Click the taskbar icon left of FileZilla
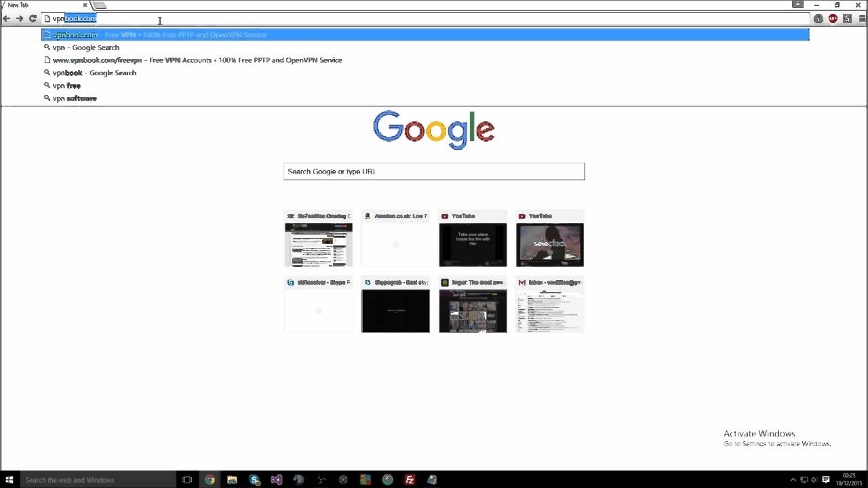This screenshot has width=868, height=488. point(387,480)
